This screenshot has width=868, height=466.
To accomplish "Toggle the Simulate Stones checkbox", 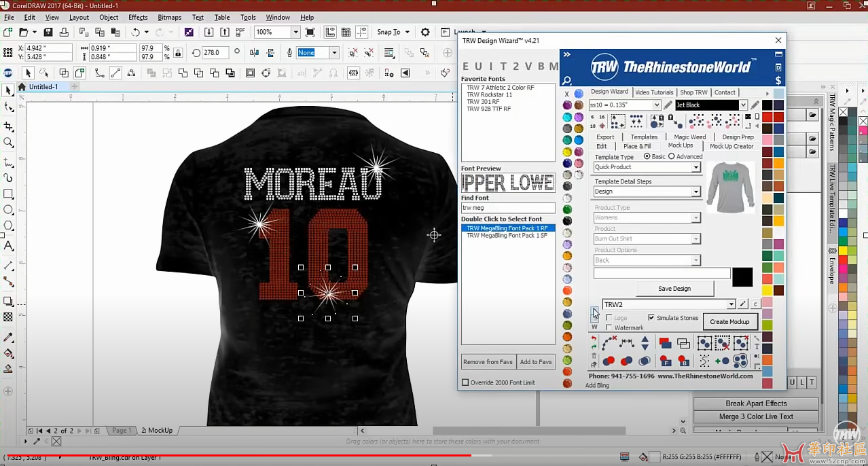I will tap(651, 318).
